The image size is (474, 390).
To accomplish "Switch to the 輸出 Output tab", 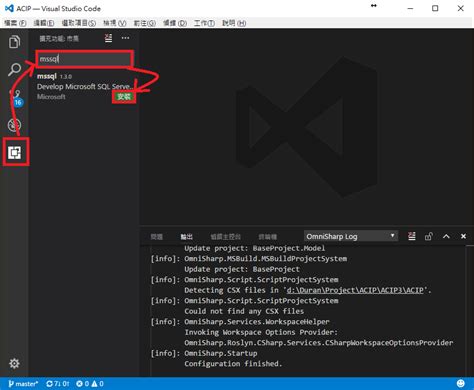I will [187, 237].
